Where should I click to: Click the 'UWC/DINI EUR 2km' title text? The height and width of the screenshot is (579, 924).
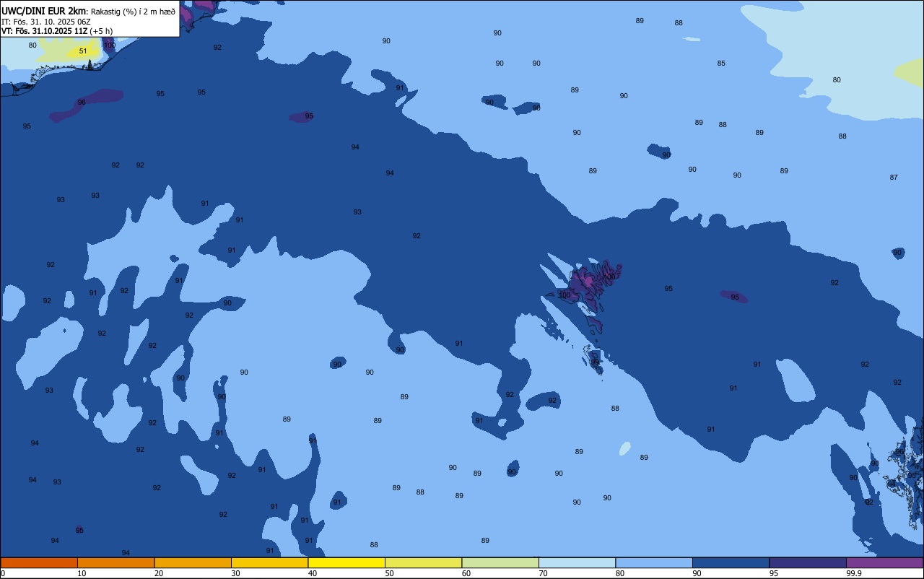pos(44,11)
